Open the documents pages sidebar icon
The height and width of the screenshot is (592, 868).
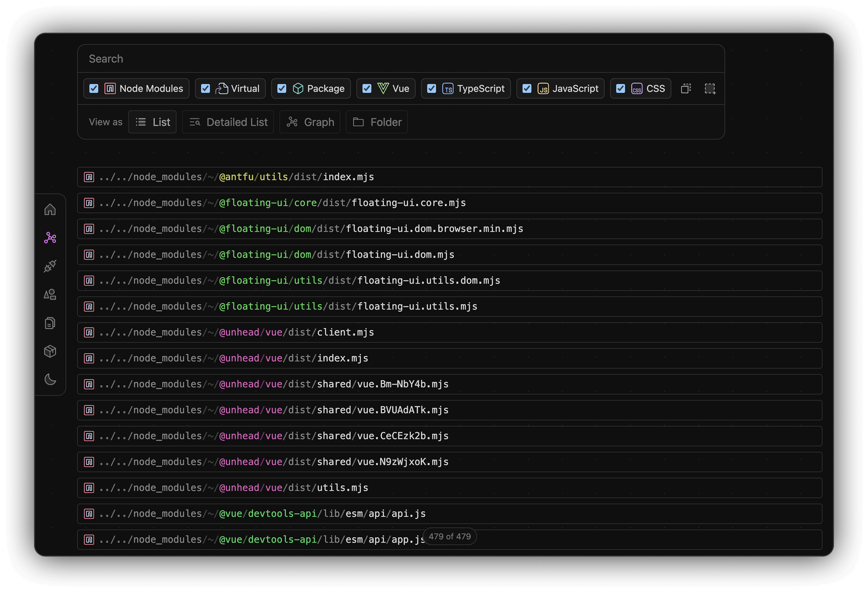click(50, 323)
